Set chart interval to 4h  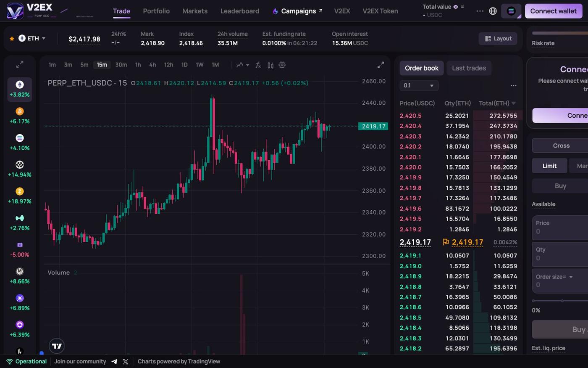pyautogui.click(x=152, y=65)
